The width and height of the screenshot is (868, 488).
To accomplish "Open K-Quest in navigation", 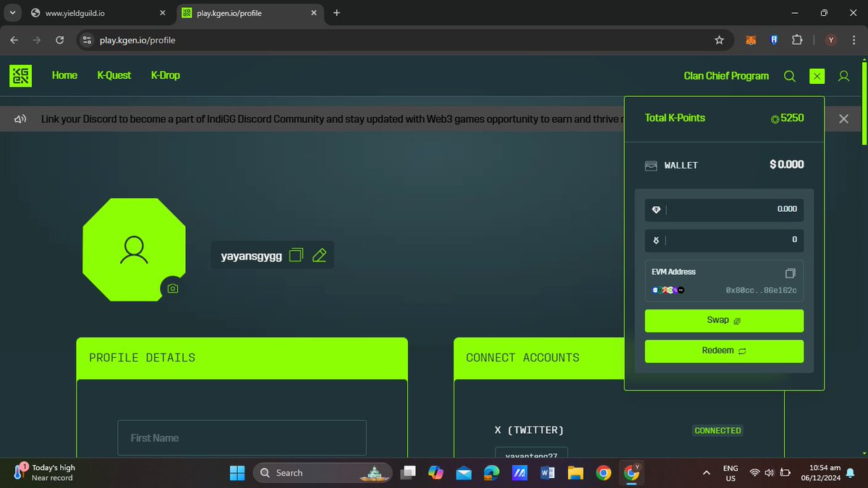I will (x=114, y=75).
